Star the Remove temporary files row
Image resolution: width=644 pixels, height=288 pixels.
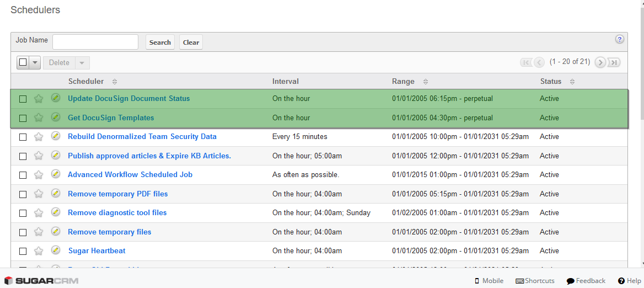coord(39,232)
